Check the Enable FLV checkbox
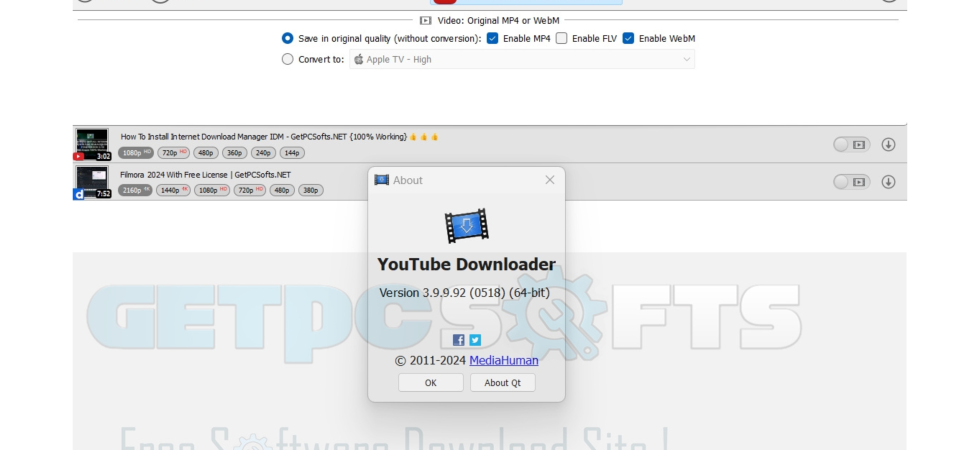980x450 pixels. click(x=561, y=38)
